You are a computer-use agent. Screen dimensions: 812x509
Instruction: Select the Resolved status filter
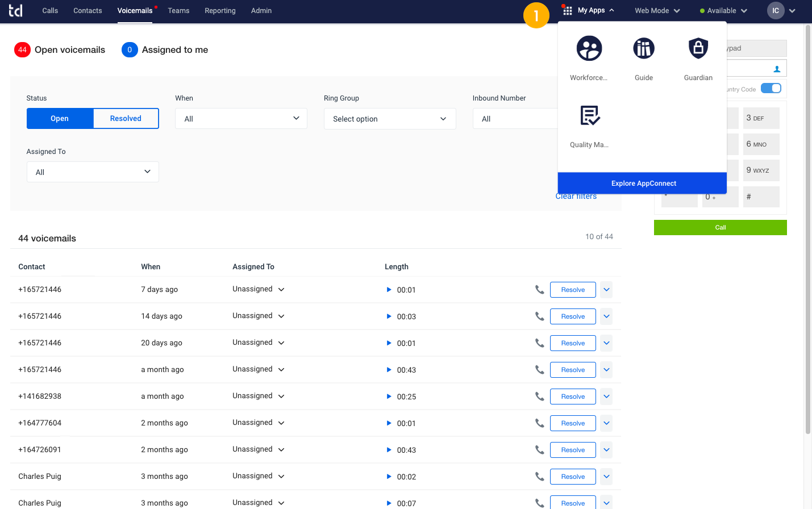[x=126, y=118]
